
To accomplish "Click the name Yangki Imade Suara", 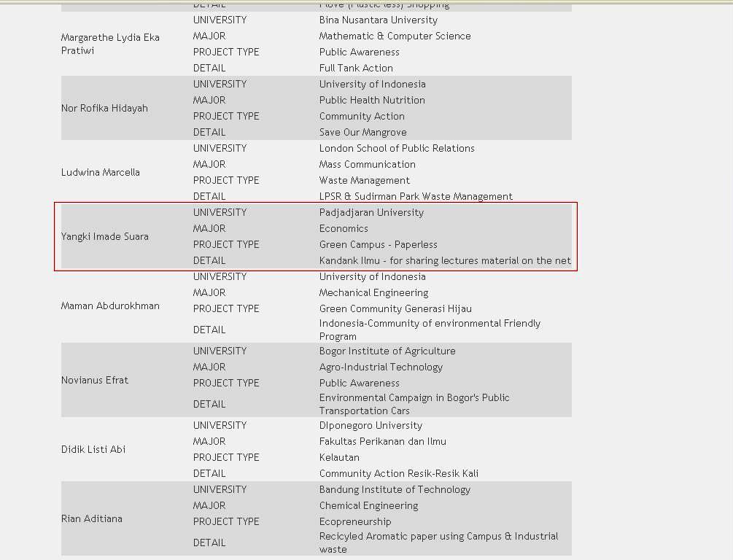I will tap(104, 236).
